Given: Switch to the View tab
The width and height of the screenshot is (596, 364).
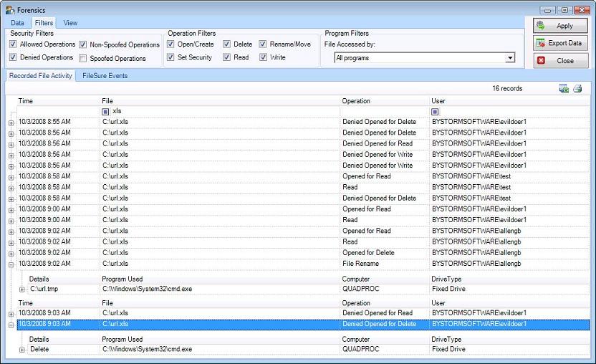Looking at the screenshot, I should point(70,23).
